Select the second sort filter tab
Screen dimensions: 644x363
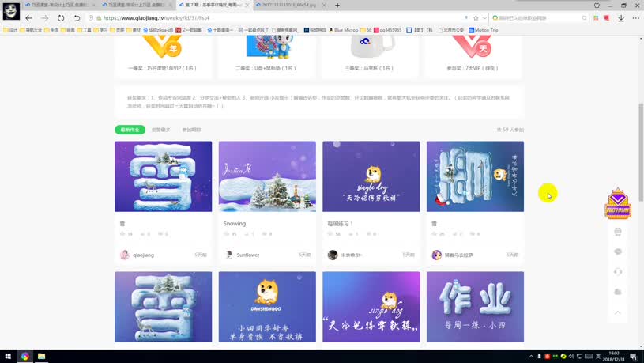160,130
